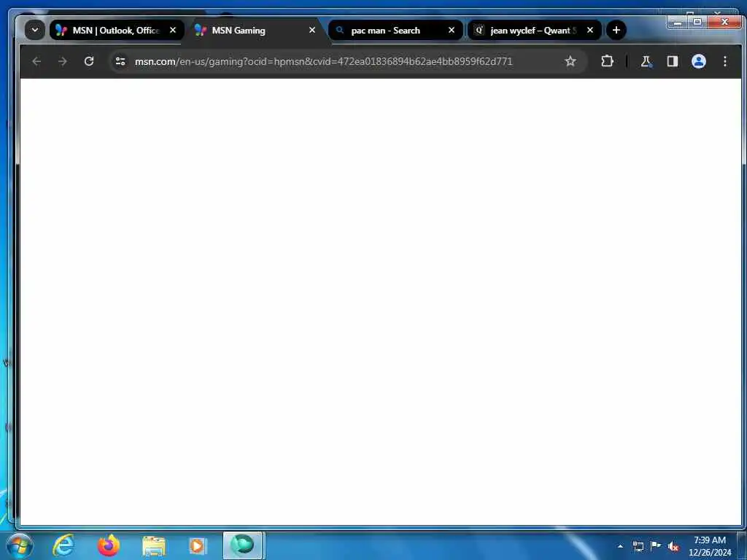The width and height of the screenshot is (747, 560).
Task: Select the active browser taskbar button
Action: 243,545
